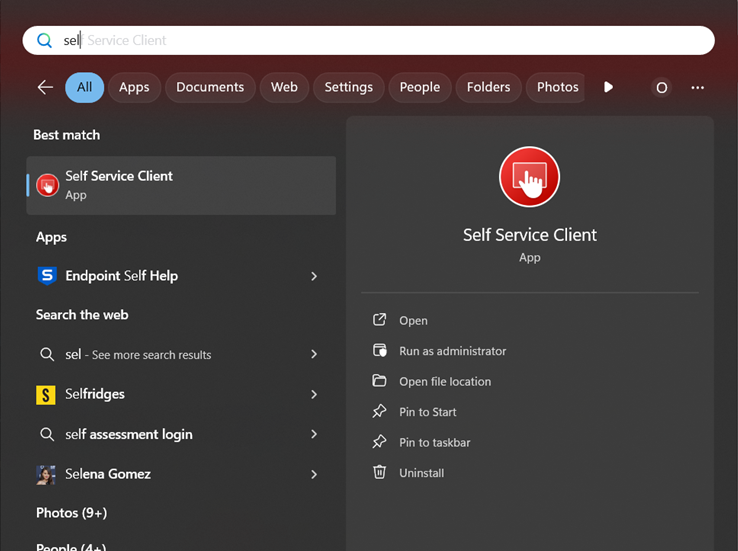
Task: Switch to the Web filter
Action: tap(284, 87)
